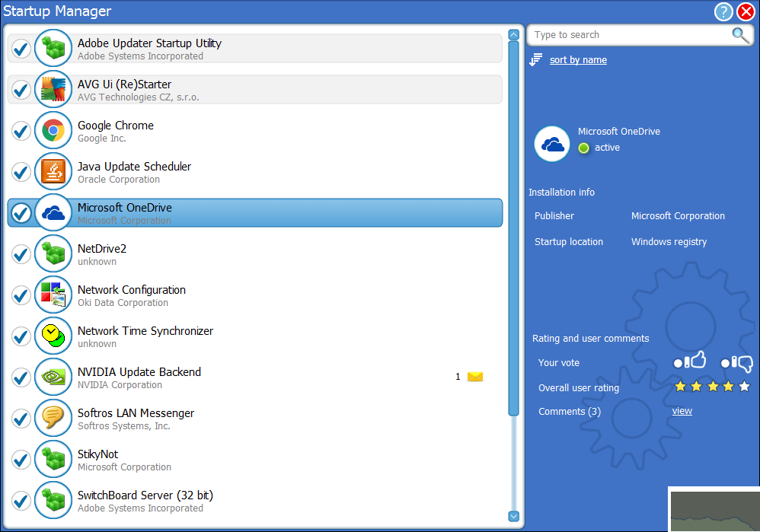
Task: Click the thumbs down vote icon
Action: coord(737,363)
